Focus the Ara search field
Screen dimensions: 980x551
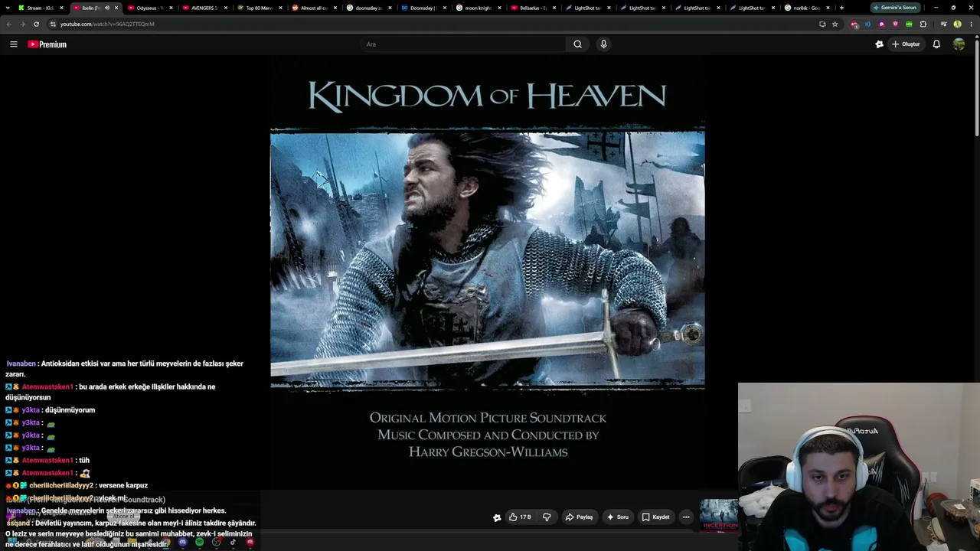click(x=463, y=44)
